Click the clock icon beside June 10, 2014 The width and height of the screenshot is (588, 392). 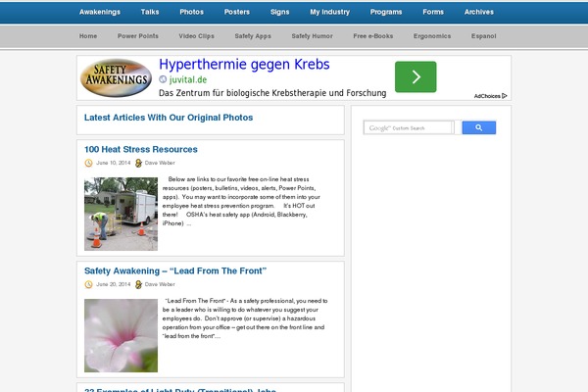coord(88,163)
